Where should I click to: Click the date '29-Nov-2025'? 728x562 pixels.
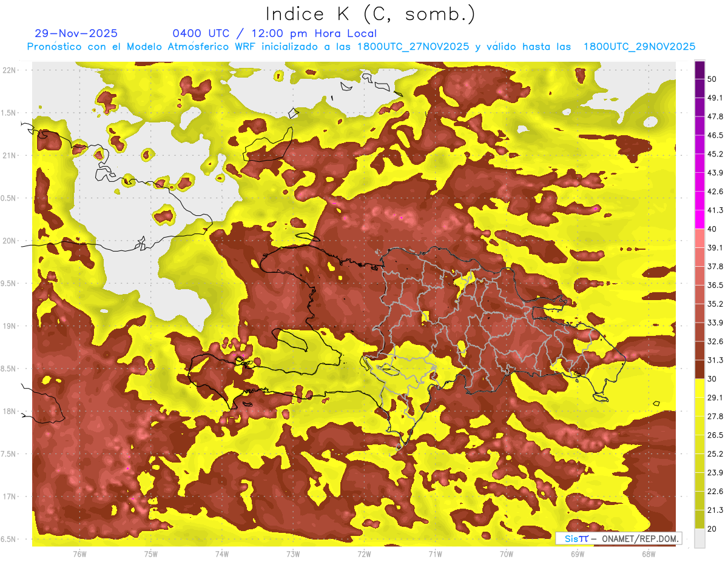point(76,33)
